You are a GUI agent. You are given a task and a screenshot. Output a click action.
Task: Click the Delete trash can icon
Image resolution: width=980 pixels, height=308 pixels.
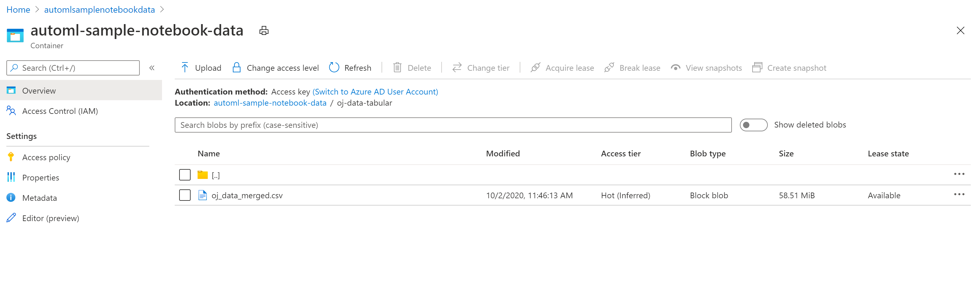[397, 68]
